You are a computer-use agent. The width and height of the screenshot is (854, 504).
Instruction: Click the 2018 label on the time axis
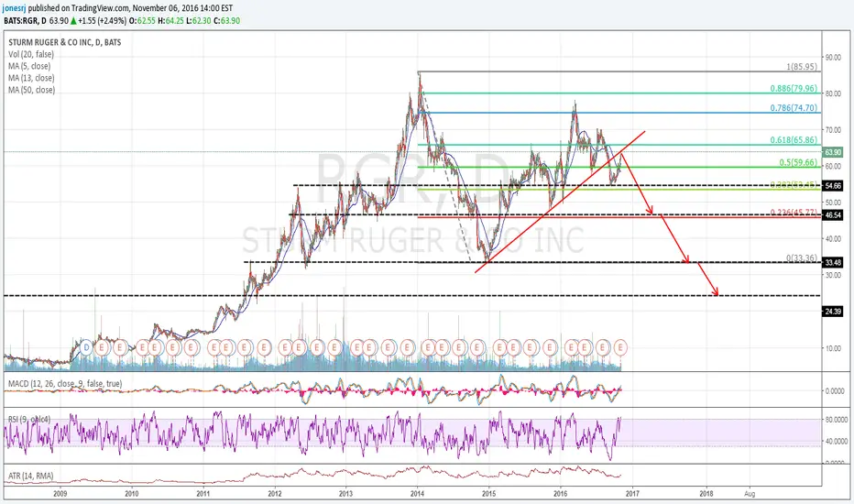coord(706,494)
